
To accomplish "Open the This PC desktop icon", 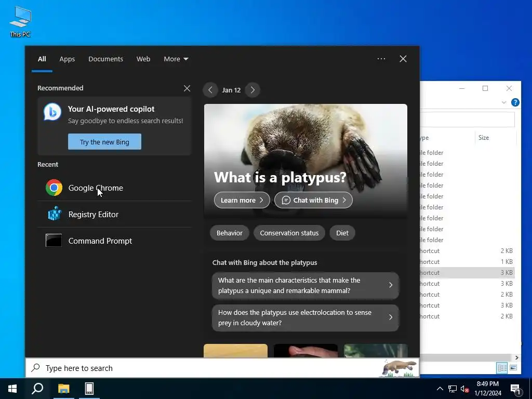I will [20, 22].
